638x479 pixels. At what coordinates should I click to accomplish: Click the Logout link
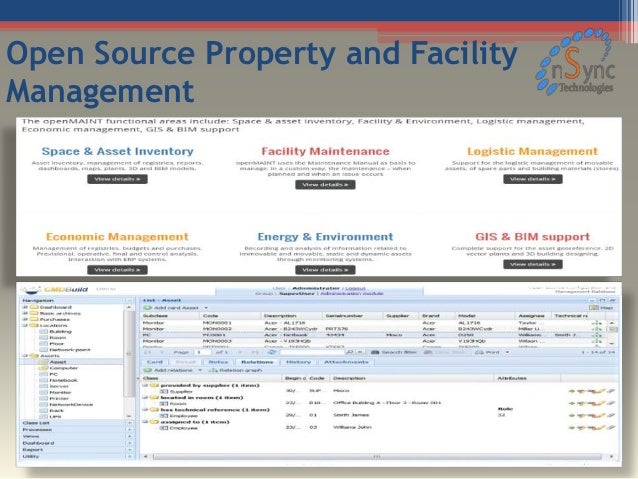coord(355,289)
